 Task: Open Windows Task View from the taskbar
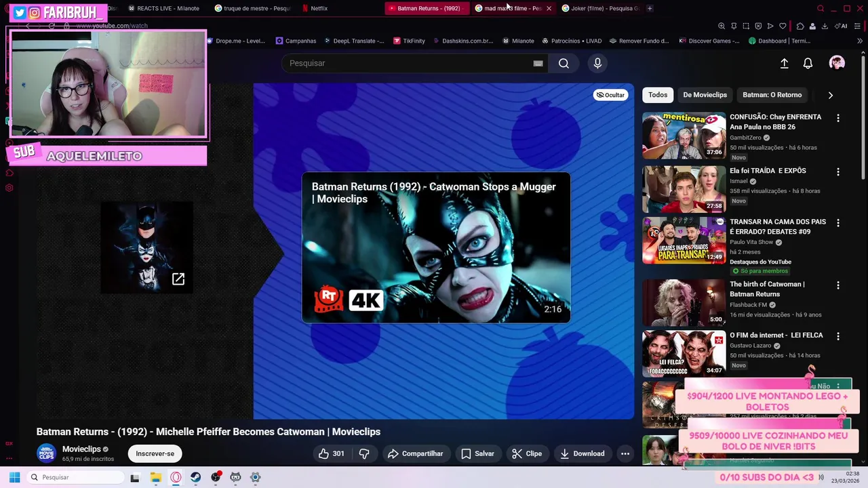click(135, 477)
